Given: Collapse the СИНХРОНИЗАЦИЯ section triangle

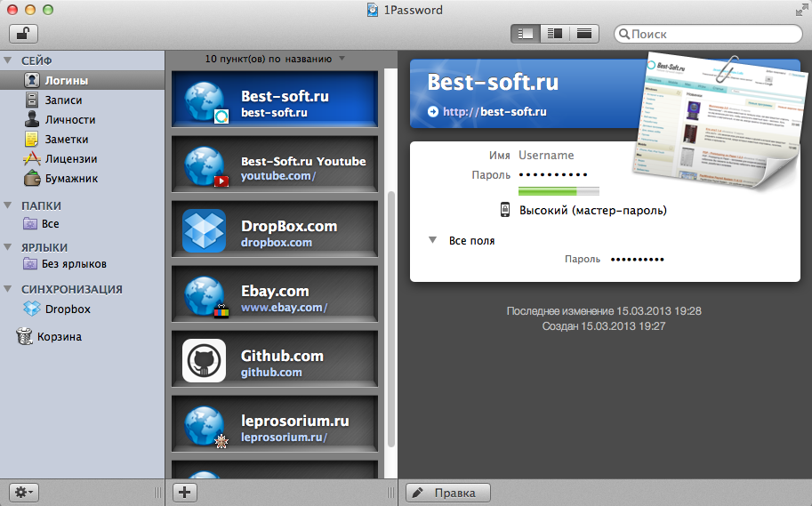Looking at the screenshot, I should [8, 289].
